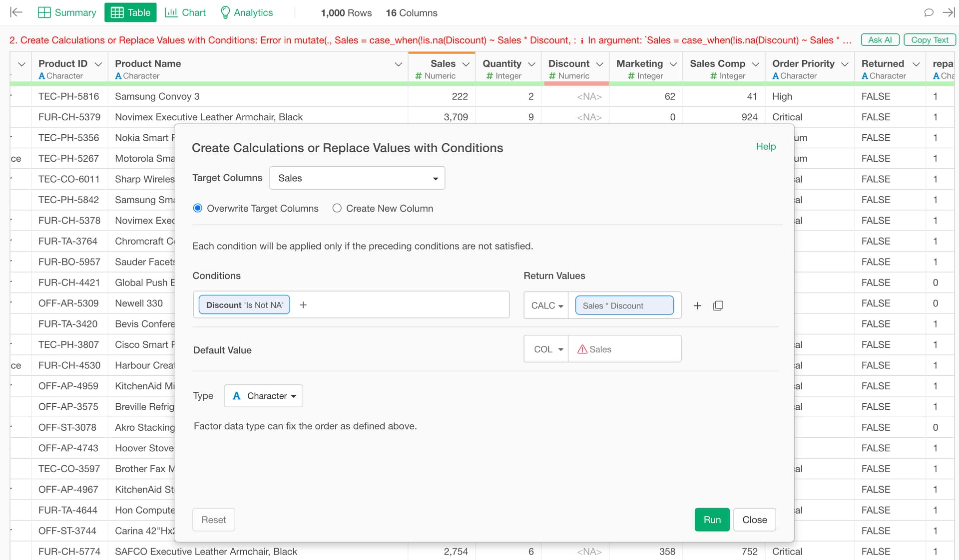The height and width of the screenshot is (560, 959).
Task: Switch to the Chart tab
Action: (x=185, y=12)
